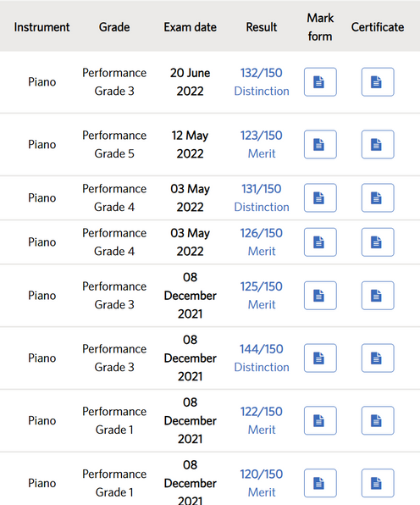This screenshot has height=505, width=420.
Task: Click the Result column header
Action: (x=262, y=27)
